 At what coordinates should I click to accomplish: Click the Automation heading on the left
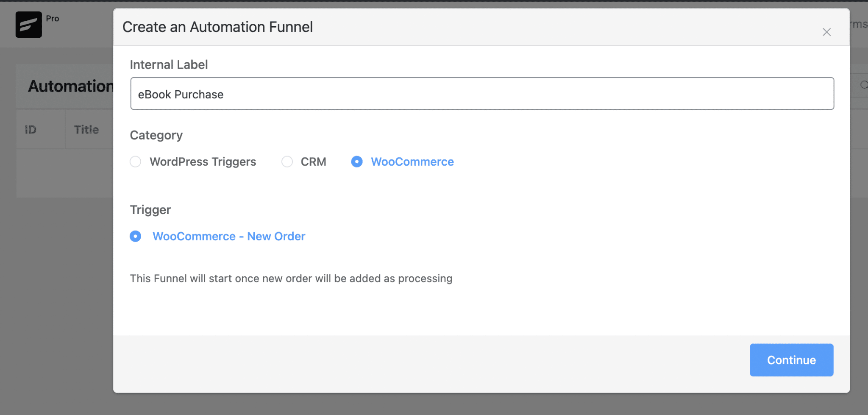click(71, 86)
